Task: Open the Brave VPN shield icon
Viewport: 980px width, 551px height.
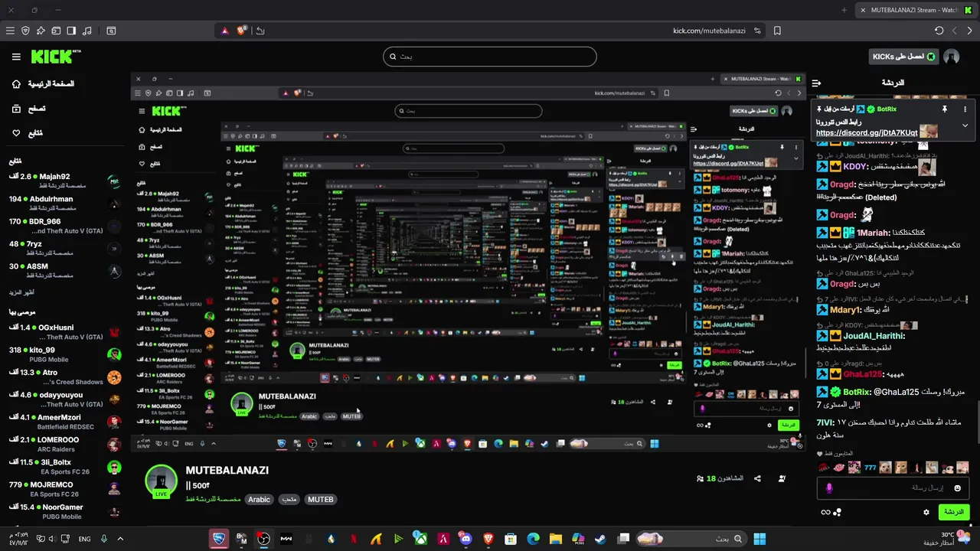Action: (x=25, y=31)
